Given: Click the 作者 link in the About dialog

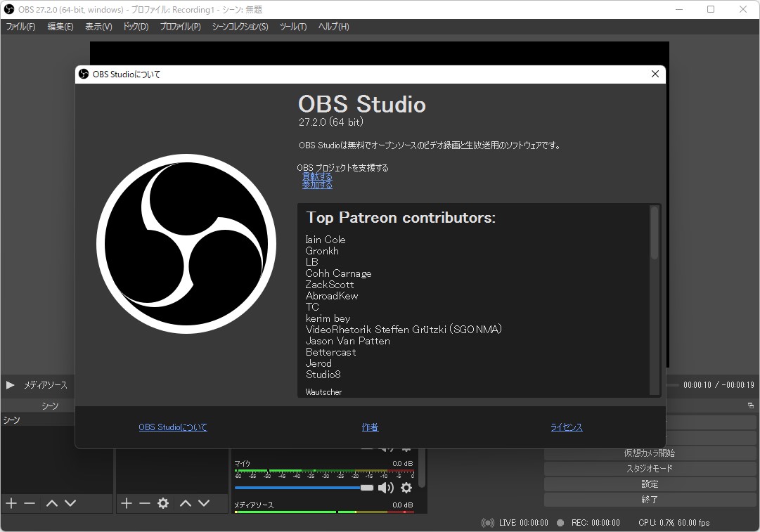Looking at the screenshot, I should (370, 427).
